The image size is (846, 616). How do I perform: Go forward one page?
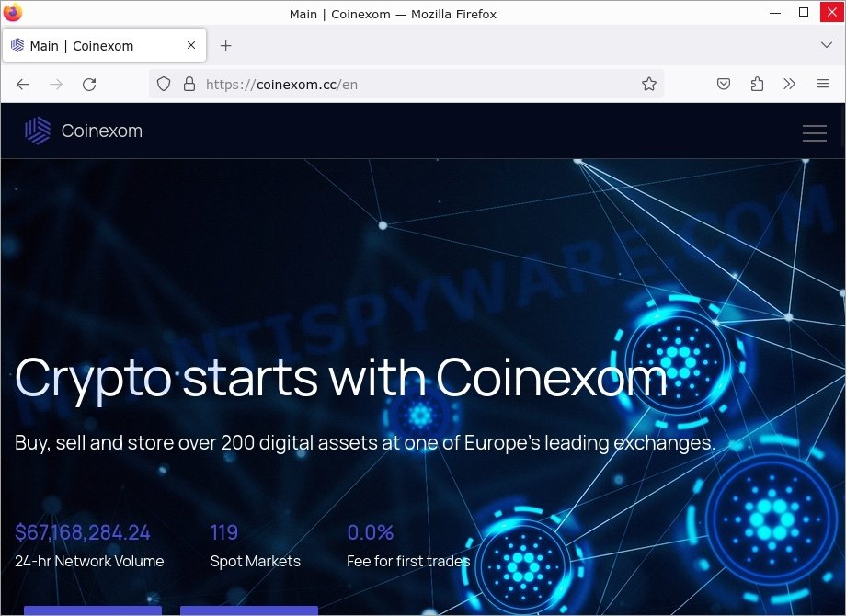click(55, 85)
